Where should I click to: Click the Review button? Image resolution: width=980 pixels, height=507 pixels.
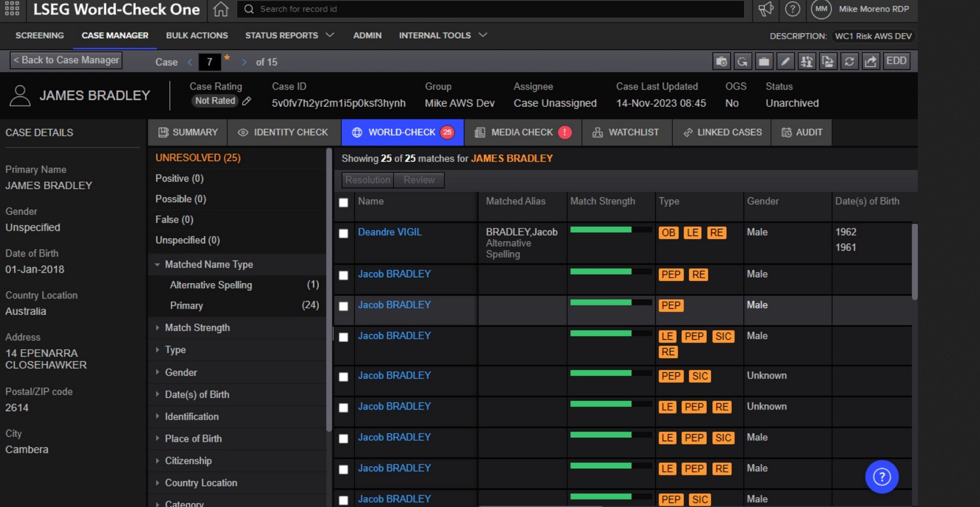pyautogui.click(x=419, y=180)
